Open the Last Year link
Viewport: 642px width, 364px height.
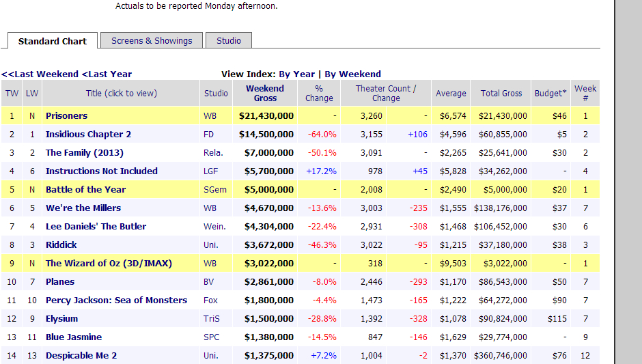[107, 74]
